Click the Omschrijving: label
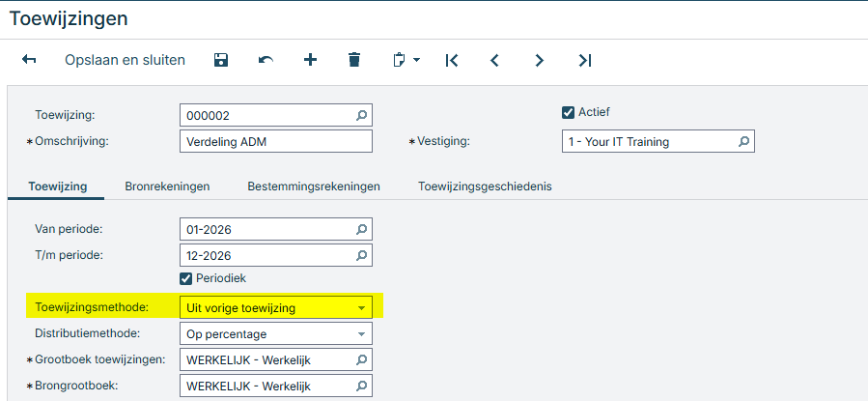 [72, 141]
